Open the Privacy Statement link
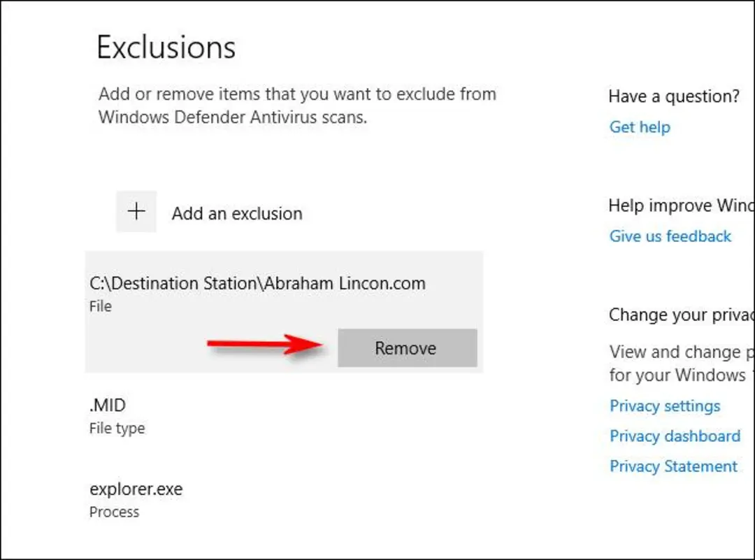Image resolution: width=755 pixels, height=560 pixels. pos(673,466)
